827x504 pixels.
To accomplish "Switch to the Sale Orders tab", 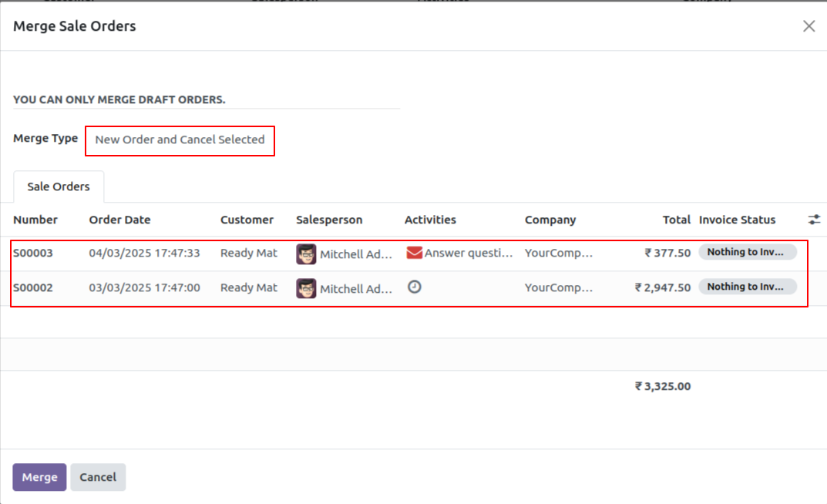I will (59, 186).
